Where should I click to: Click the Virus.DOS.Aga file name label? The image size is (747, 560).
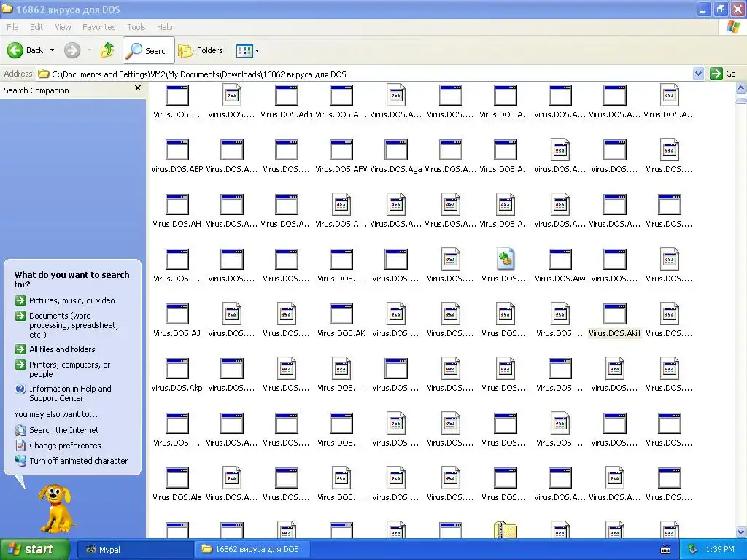396,169
